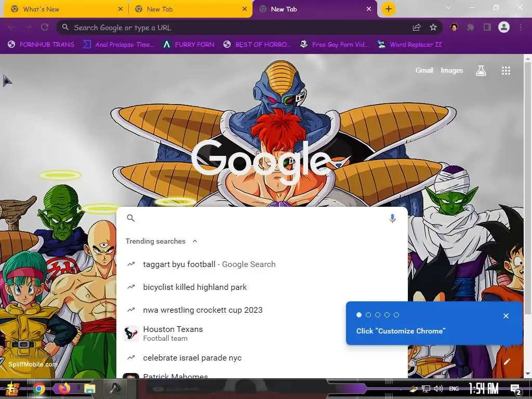Switch to the What's New tab

click(x=65, y=9)
